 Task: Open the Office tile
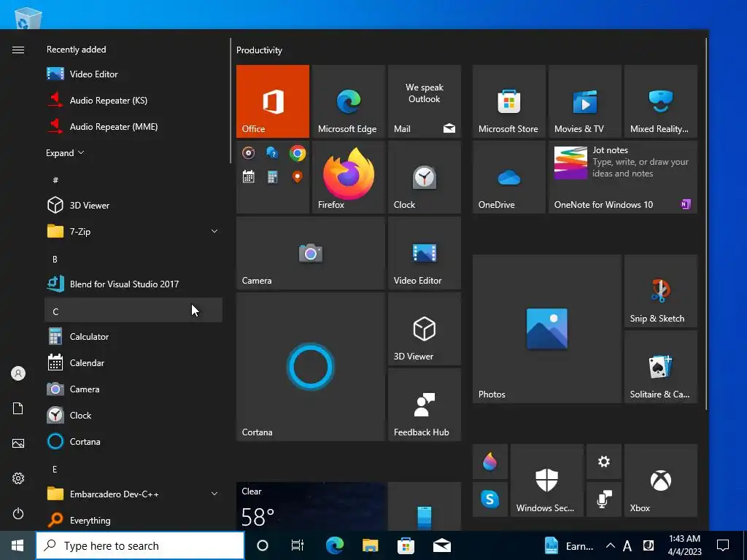(x=273, y=101)
